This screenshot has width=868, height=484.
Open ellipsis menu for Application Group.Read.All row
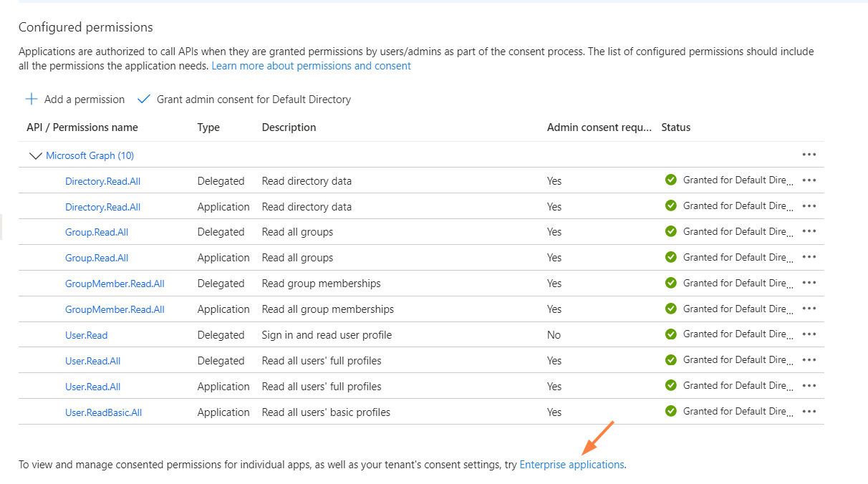[x=809, y=258]
